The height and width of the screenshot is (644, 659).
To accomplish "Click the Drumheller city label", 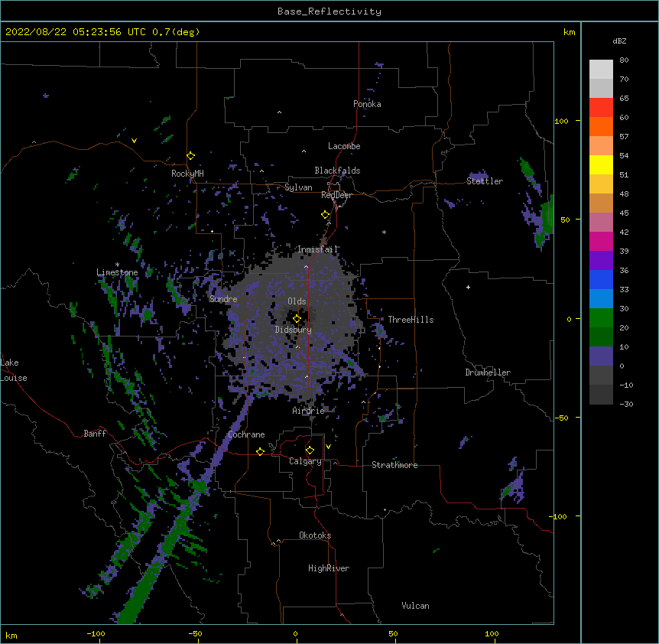I will coord(488,372).
